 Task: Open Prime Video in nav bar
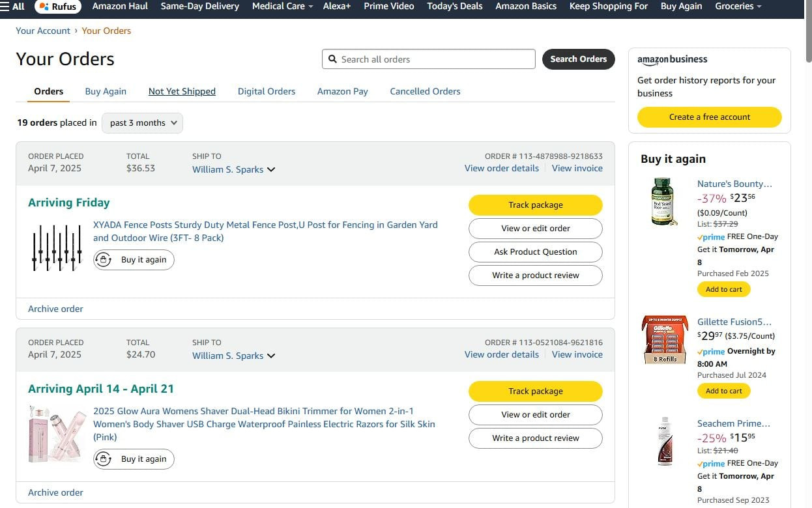click(389, 6)
